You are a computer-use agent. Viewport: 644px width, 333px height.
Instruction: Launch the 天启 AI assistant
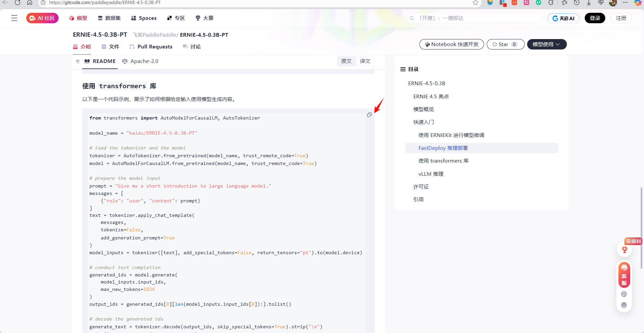(563, 18)
